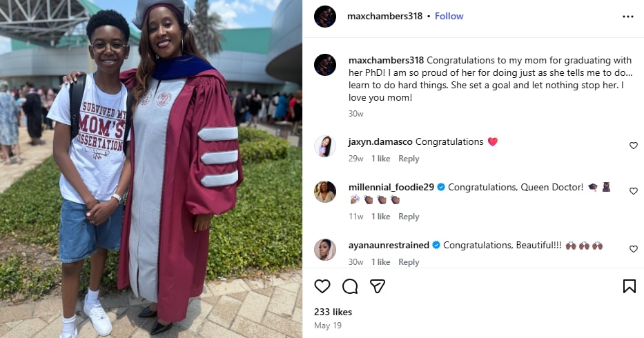Open the jaxyn.damasco username link
This screenshot has height=338, width=644.
[x=380, y=141]
